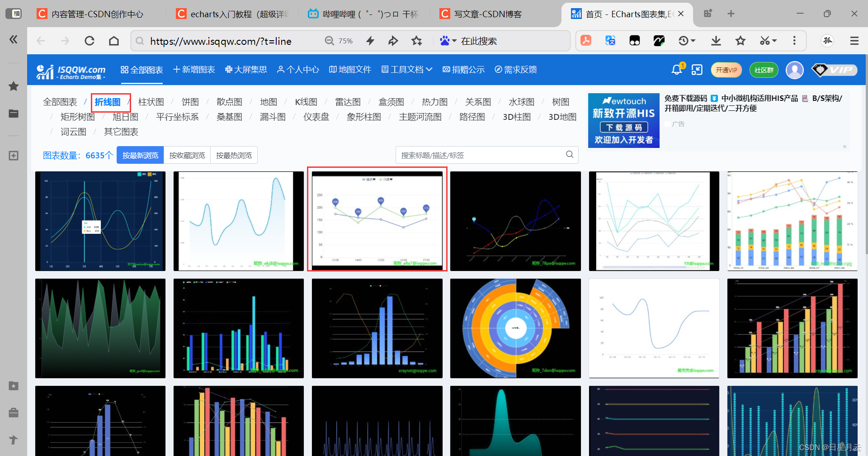Switch to the 哔哩哔哩 tab
The image size is (868, 456).
364,14
